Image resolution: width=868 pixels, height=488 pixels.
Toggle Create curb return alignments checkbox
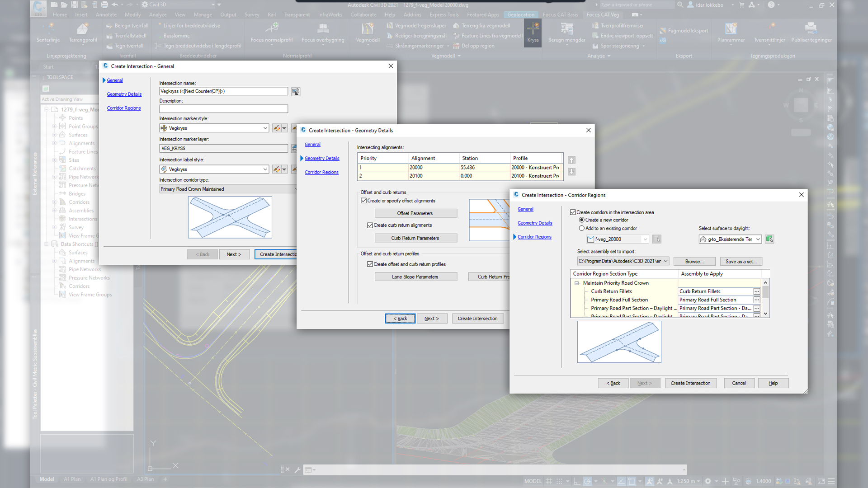pos(370,225)
